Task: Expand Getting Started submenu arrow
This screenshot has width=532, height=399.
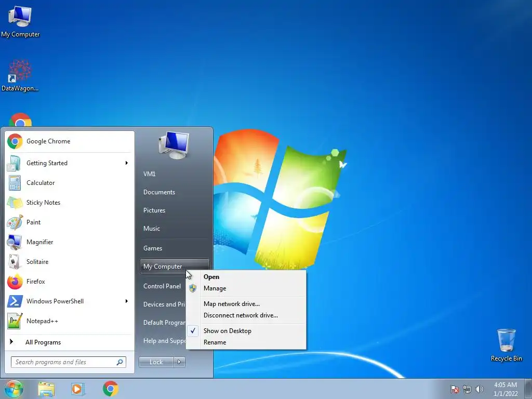Action: tap(127, 163)
